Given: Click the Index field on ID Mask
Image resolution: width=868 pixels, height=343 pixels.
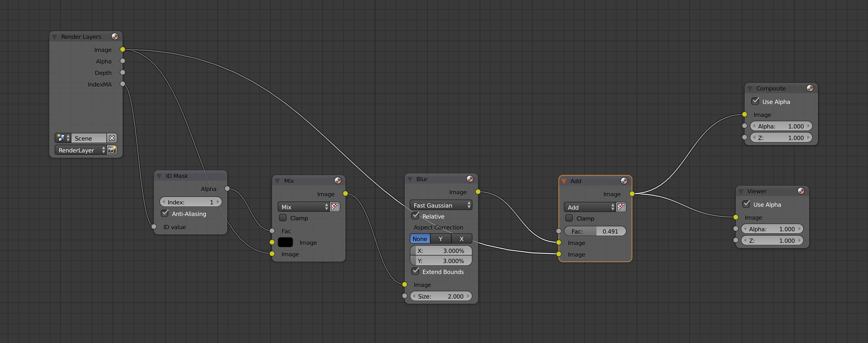Looking at the screenshot, I should (x=191, y=202).
